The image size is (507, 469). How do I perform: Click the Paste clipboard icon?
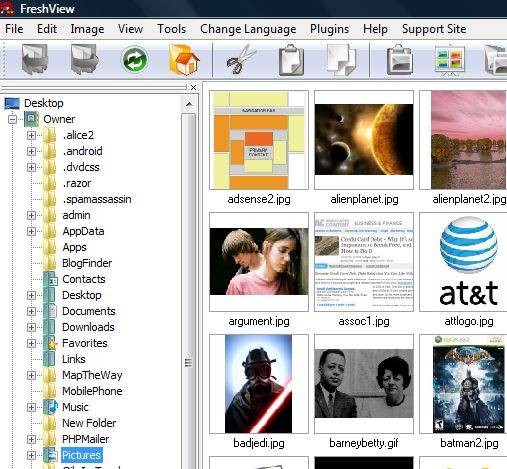click(x=291, y=60)
